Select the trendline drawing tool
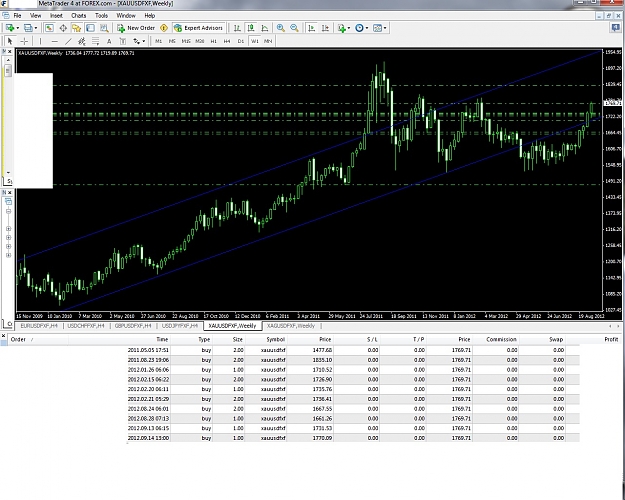Viewport: 625px width, 500px height. 68,41
